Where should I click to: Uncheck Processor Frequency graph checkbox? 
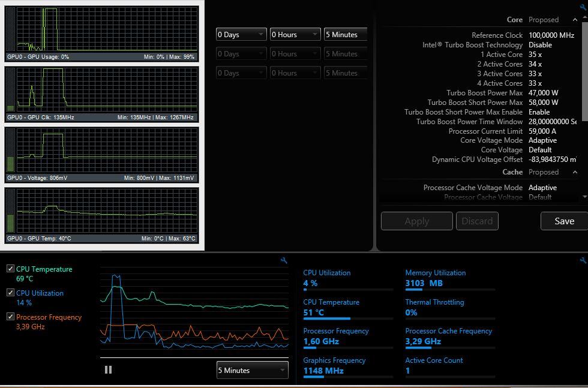(x=11, y=317)
